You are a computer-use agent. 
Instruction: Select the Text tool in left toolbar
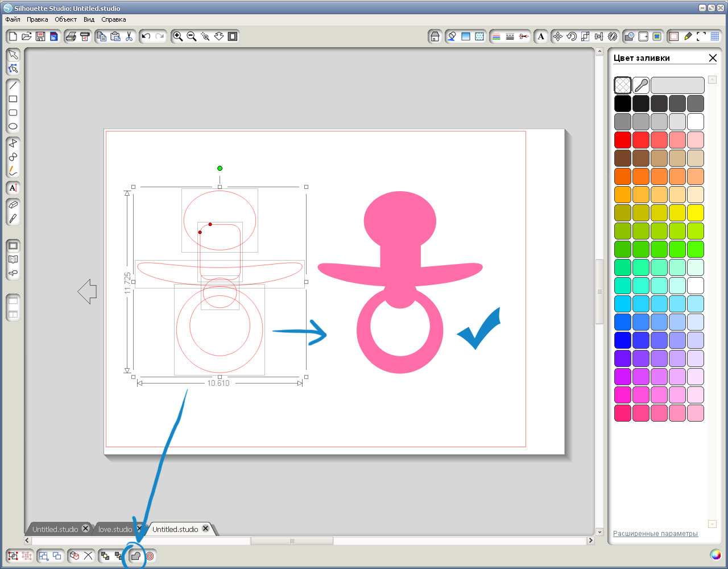[13, 188]
